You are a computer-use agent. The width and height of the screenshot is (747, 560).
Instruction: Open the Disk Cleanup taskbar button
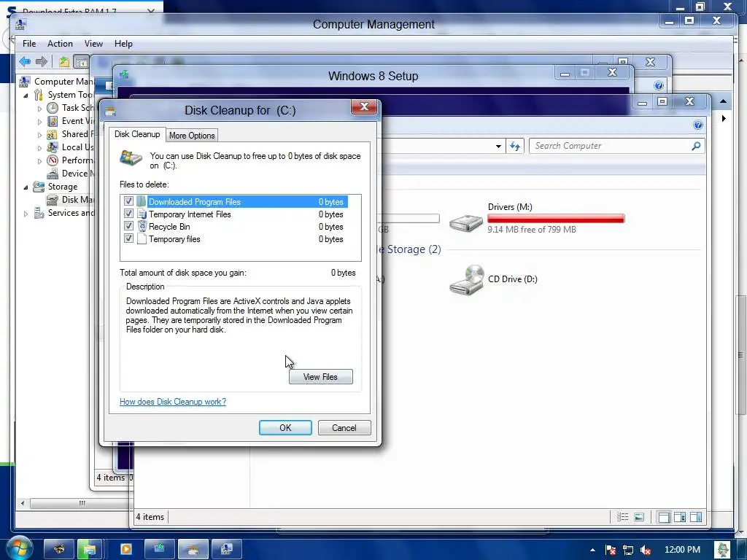point(193,549)
